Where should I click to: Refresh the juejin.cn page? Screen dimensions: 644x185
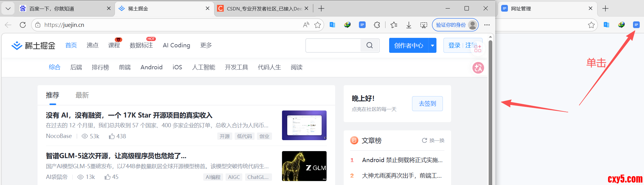click(23, 25)
